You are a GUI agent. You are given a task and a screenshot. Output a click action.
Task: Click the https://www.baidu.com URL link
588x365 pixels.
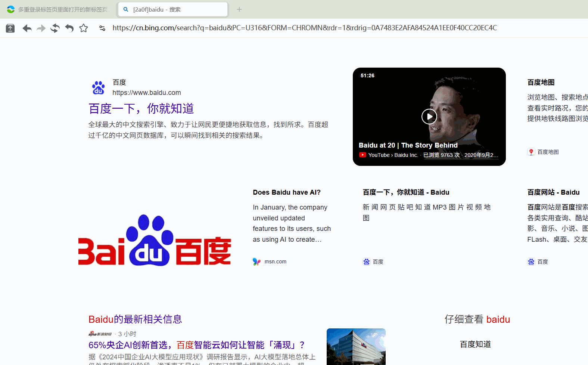(147, 93)
